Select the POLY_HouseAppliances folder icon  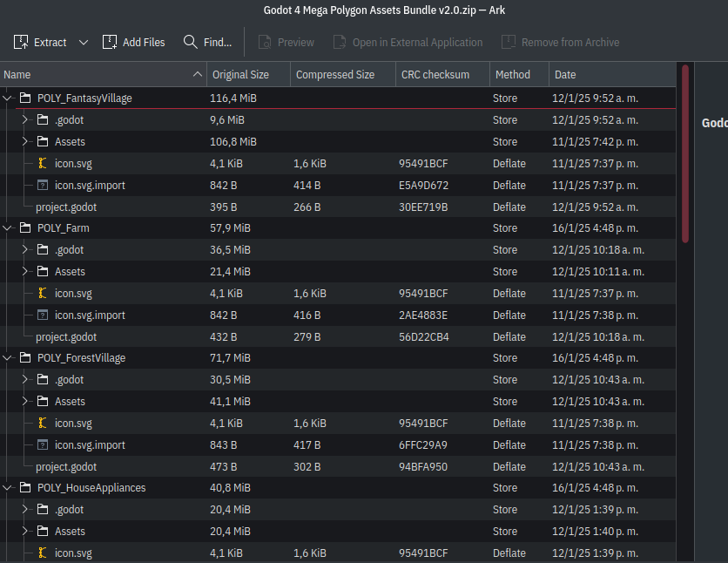tap(25, 488)
